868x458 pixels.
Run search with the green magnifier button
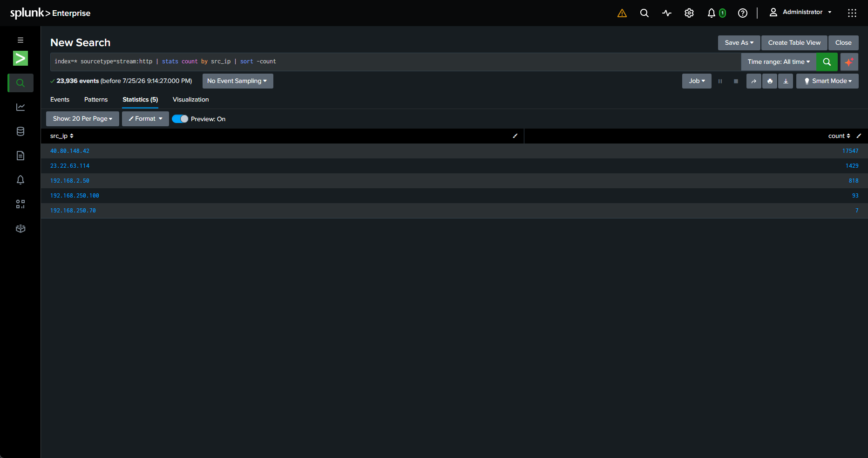click(827, 62)
